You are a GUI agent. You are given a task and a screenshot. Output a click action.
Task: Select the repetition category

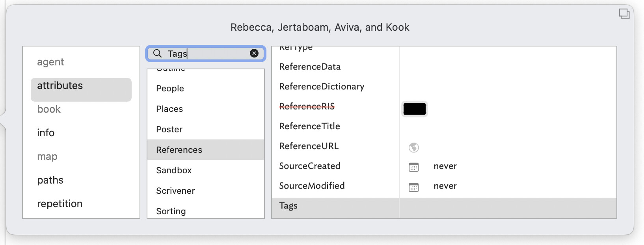pyautogui.click(x=60, y=204)
